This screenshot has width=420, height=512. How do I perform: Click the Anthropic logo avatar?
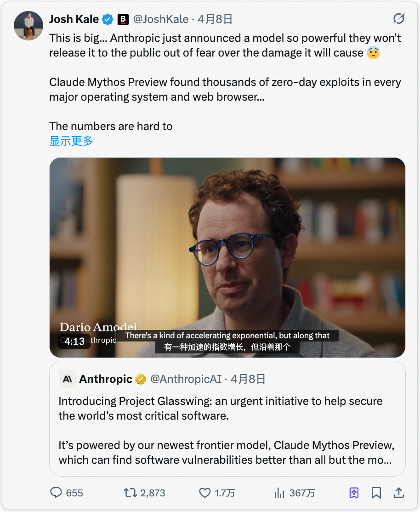(x=67, y=379)
